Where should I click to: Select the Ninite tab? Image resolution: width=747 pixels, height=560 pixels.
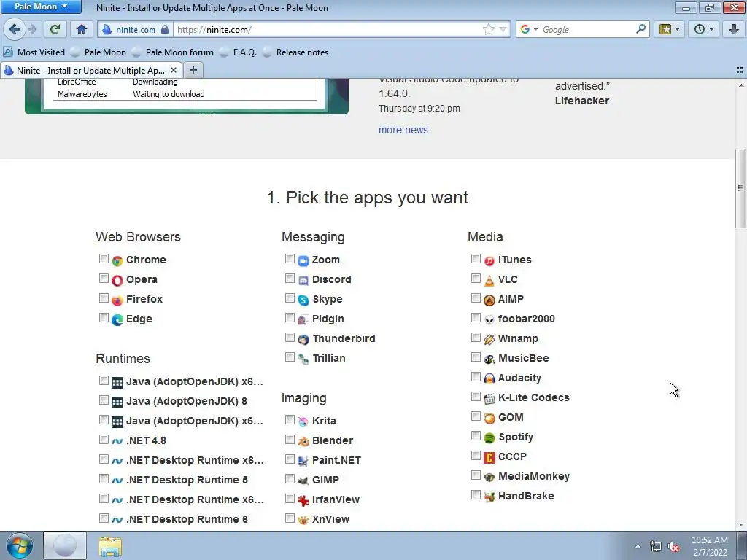point(90,71)
